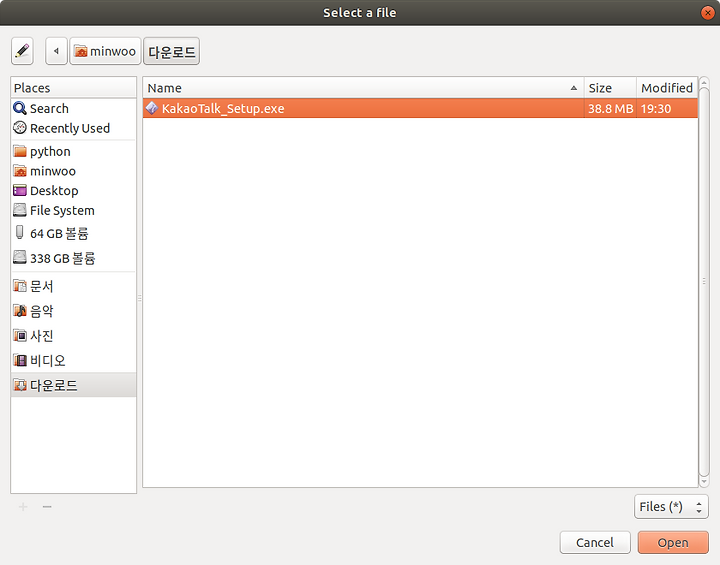
Task: Open Search in the Places sidebar
Action: coord(73,108)
